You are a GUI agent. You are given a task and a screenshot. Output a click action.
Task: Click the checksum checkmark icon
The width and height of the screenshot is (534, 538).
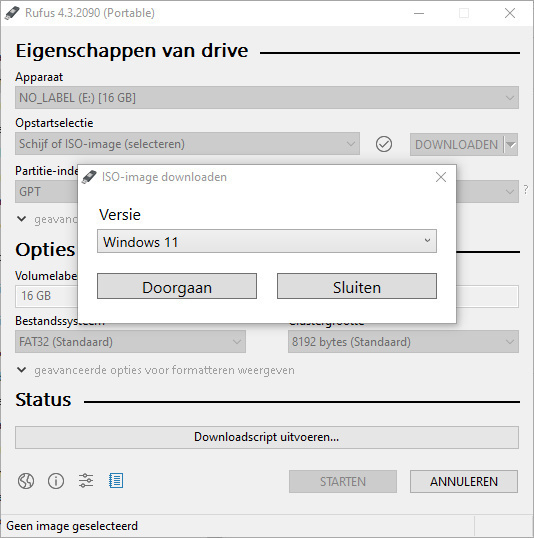[384, 144]
